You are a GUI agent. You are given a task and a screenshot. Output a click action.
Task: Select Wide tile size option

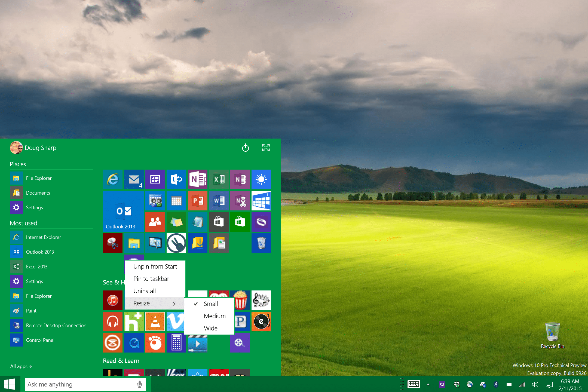pyautogui.click(x=209, y=328)
